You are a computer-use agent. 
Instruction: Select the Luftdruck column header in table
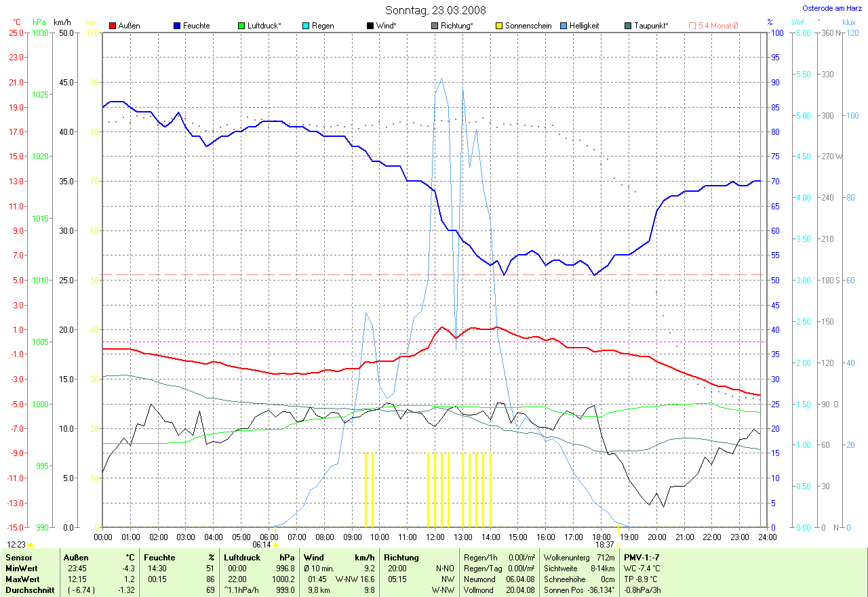(243, 558)
